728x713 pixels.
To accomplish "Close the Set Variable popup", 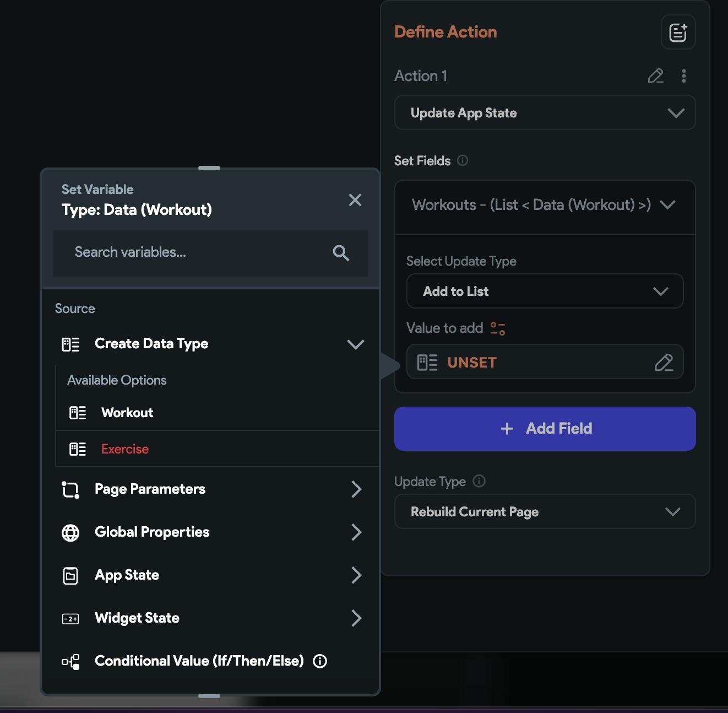I will tap(355, 199).
